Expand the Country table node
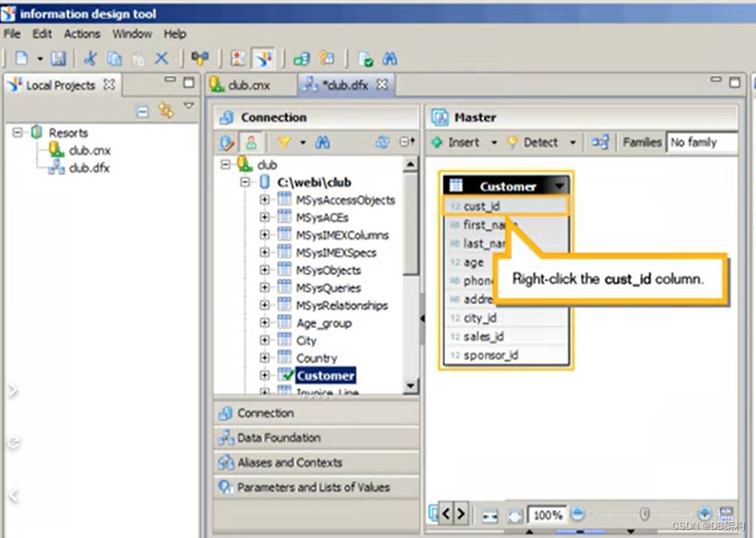Image resolution: width=756 pixels, height=538 pixels. click(x=264, y=358)
